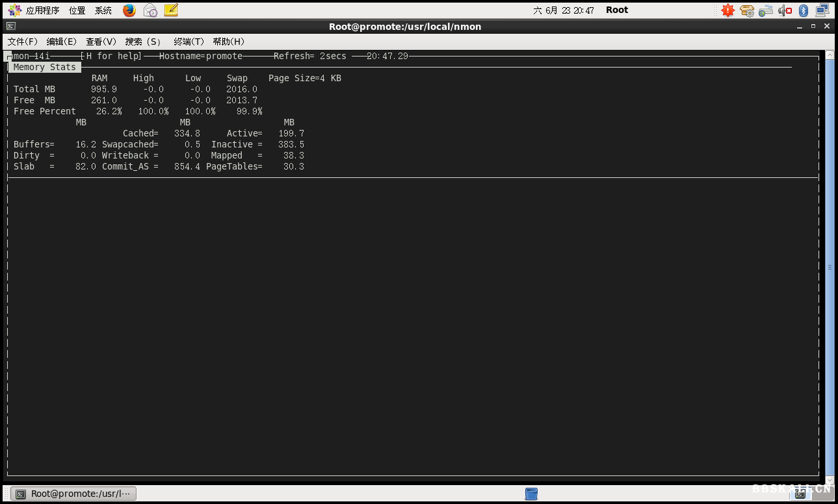
Task: Open the Bluetooth icon in the system tray
Action: (802, 10)
